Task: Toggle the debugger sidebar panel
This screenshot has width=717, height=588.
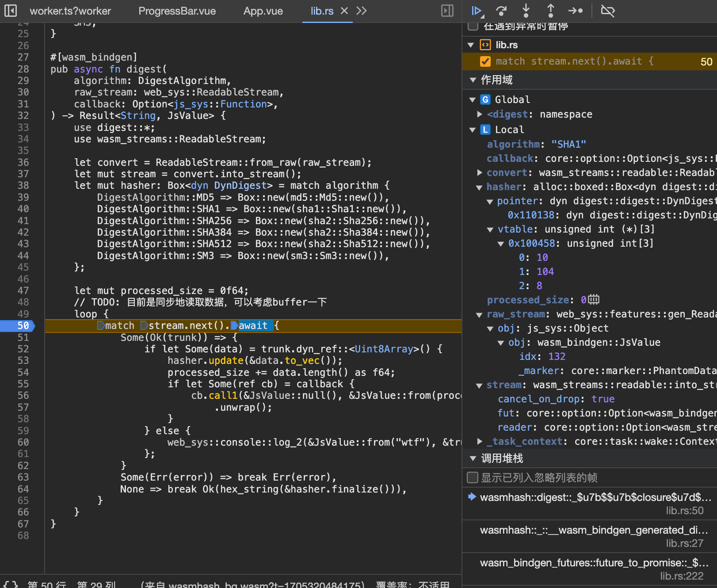Action: 447,11
